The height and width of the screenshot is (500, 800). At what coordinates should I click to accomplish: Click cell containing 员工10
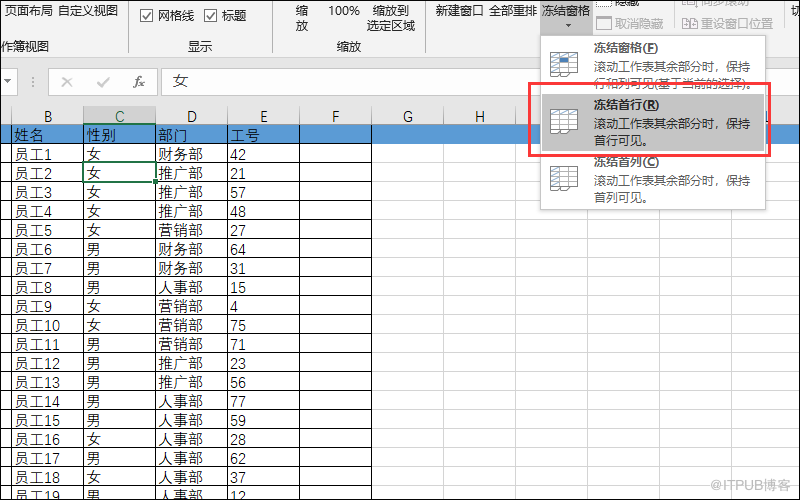[x=47, y=325]
